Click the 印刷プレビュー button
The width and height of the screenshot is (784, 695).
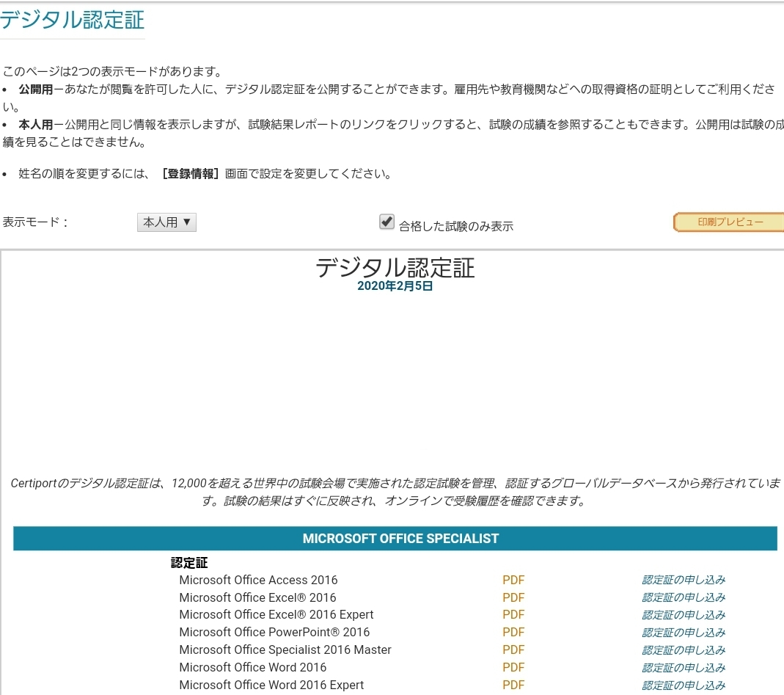click(x=730, y=222)
